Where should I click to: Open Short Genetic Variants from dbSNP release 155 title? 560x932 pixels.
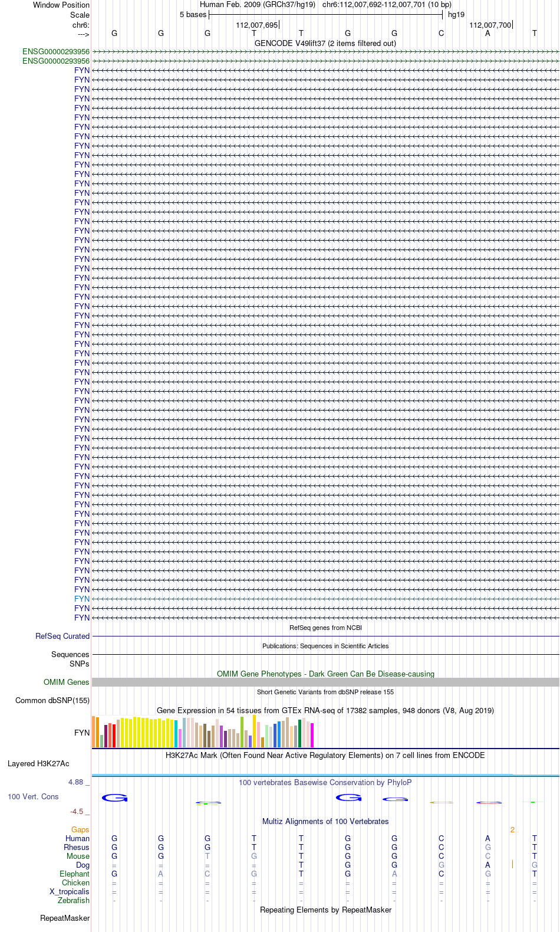coord(325,692)
